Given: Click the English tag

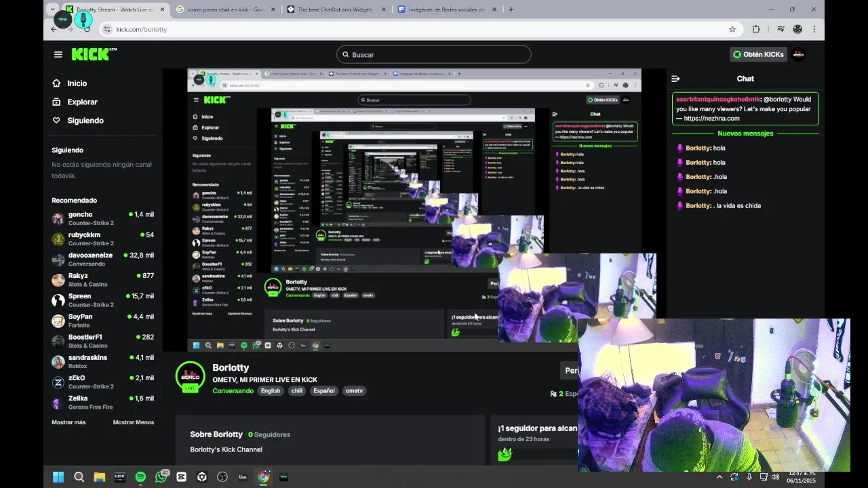Looking at the screenshot, I should click(271, 390).
